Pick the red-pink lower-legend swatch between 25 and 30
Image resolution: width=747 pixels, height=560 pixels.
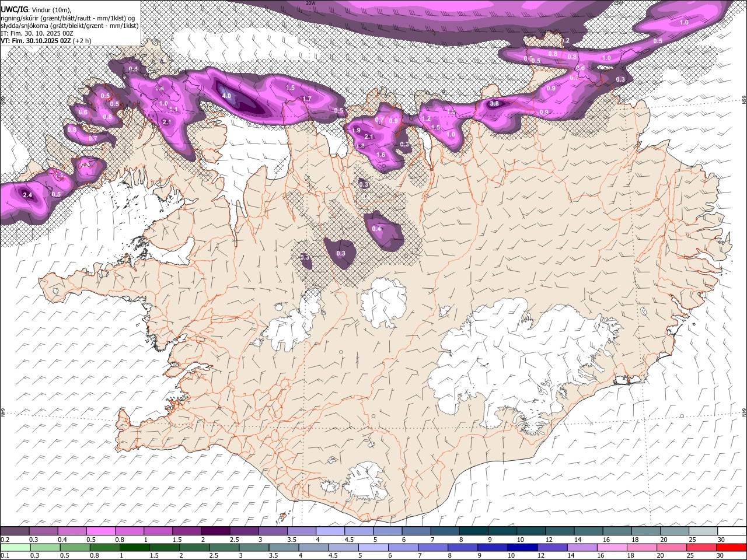[x=701, y=547]
